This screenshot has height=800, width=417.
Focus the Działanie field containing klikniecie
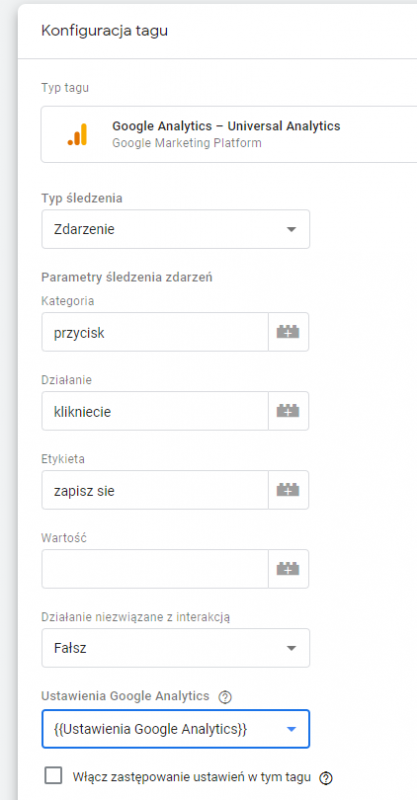click(x=155, y=411)
